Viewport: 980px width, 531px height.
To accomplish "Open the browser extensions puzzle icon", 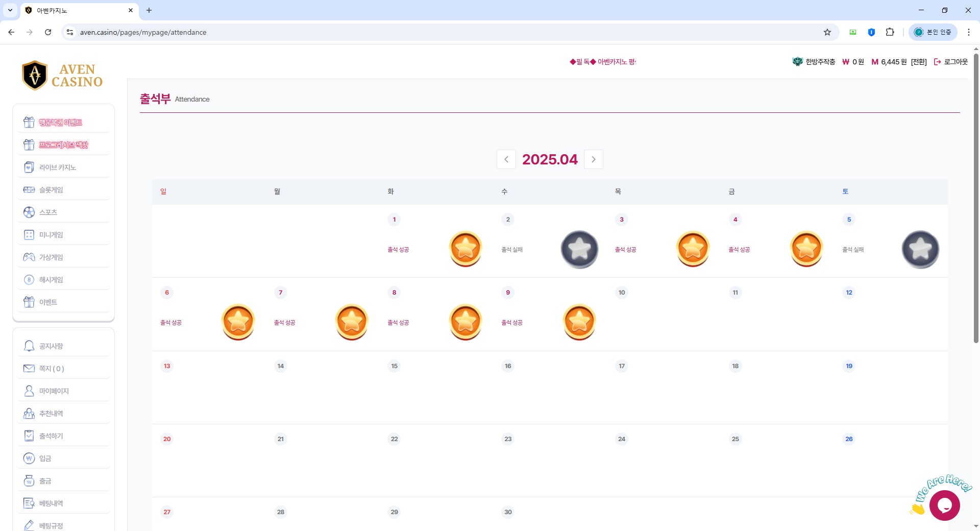I will [x=890, y=32].
